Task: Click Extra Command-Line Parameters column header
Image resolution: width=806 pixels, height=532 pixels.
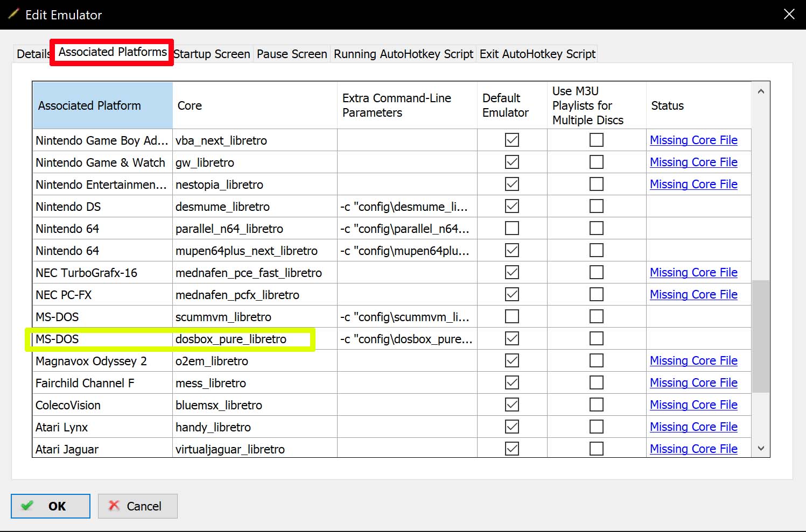Action: click(x=407, y=105)
